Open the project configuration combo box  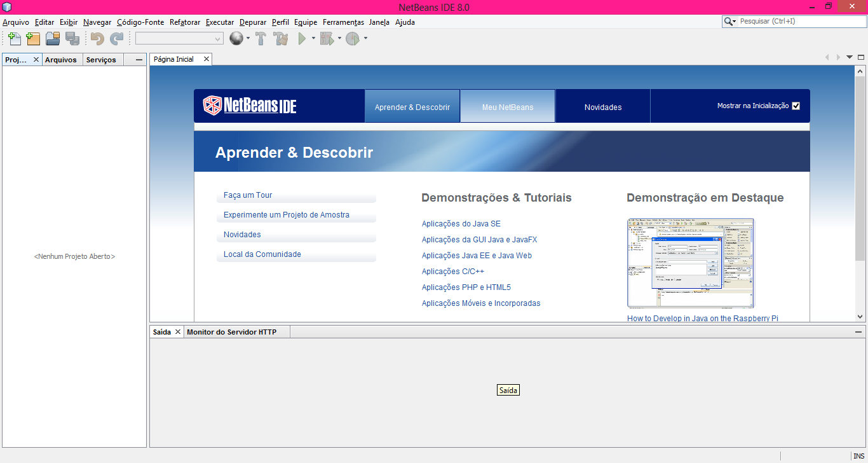coord(179,39)
